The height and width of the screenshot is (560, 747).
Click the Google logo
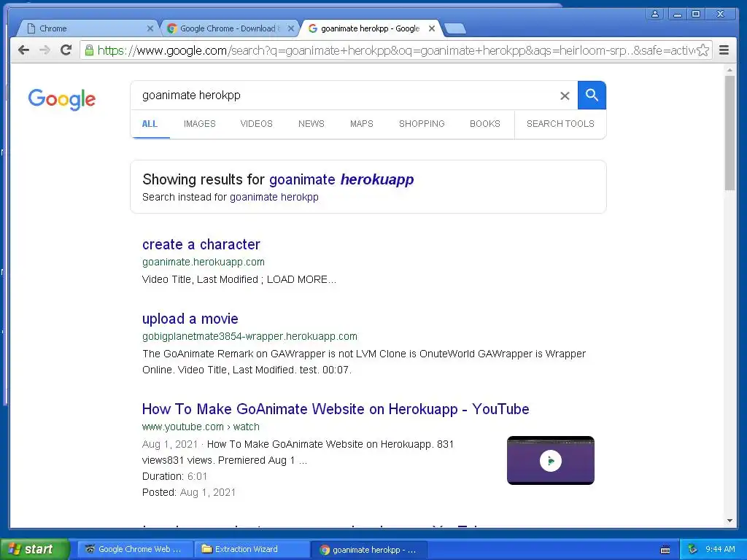point(62,99)
